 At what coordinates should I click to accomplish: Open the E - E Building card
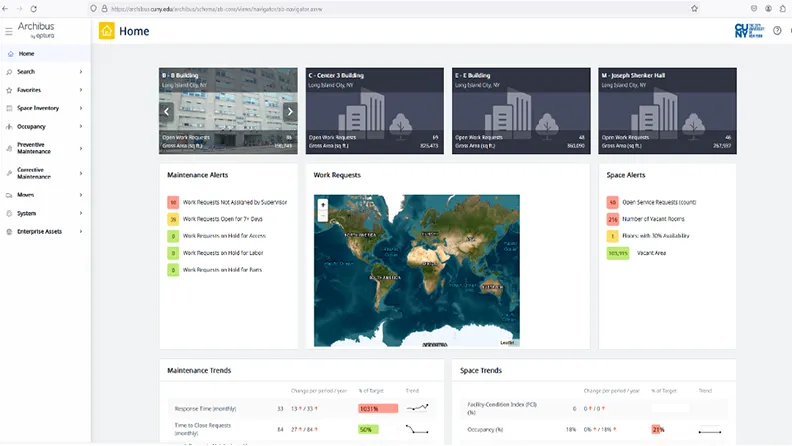tap(521, 111)
